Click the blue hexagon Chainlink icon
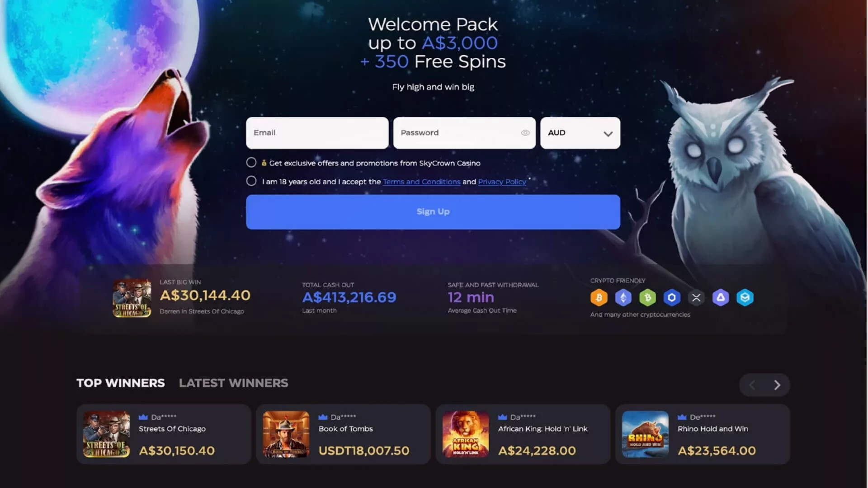868x488 pixels. tap(672, 297)
